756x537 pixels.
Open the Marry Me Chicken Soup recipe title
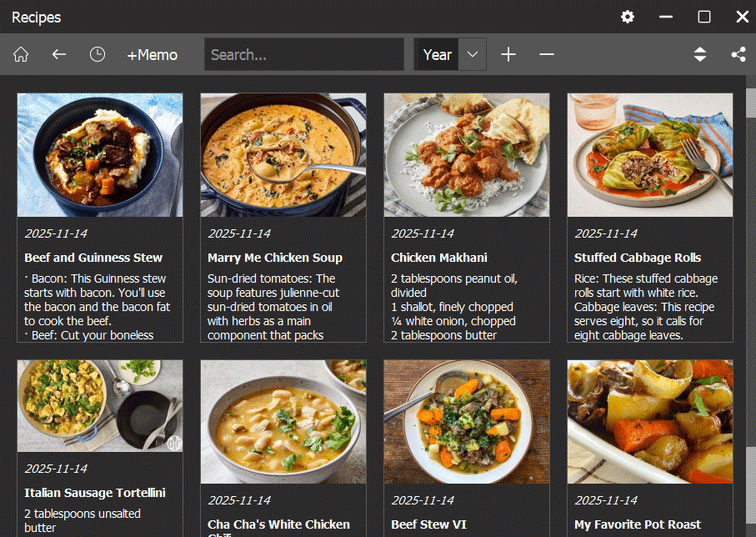(275, 258)
